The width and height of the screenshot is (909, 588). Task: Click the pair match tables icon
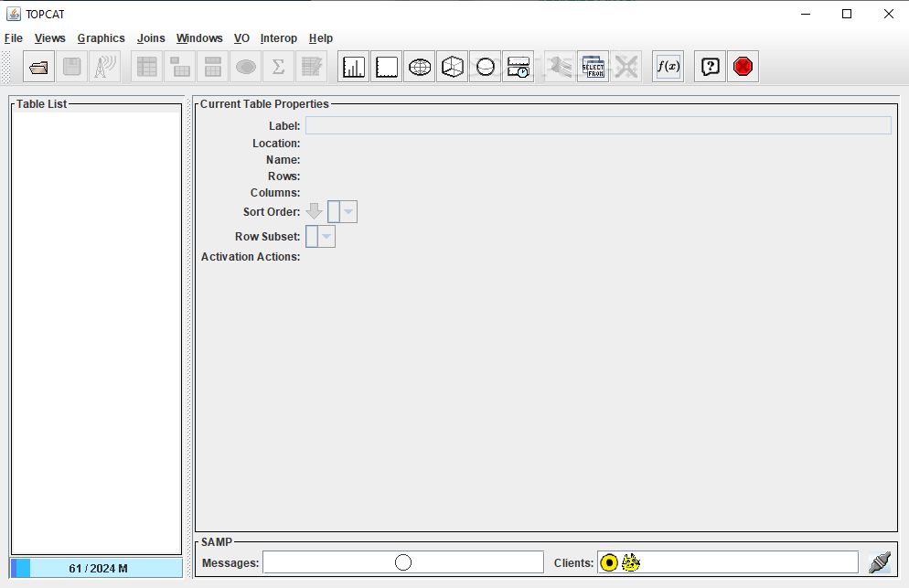[x=560, y=67]
